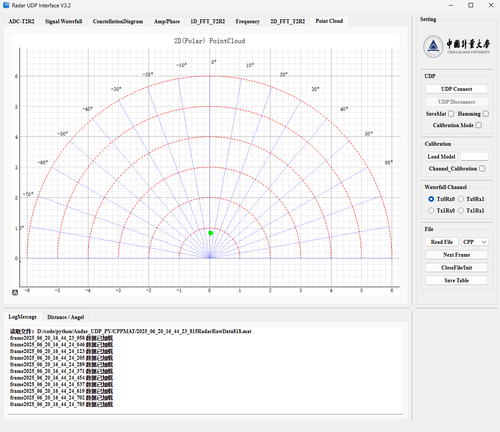Select the Point Cloud tab
The image size is (500, 432).
[329, 21]
